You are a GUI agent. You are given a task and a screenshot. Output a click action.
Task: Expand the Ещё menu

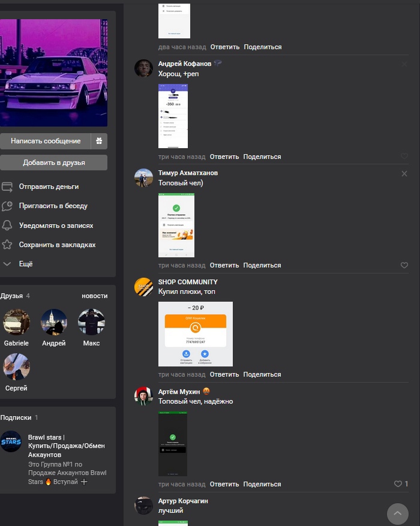point(26,264)
